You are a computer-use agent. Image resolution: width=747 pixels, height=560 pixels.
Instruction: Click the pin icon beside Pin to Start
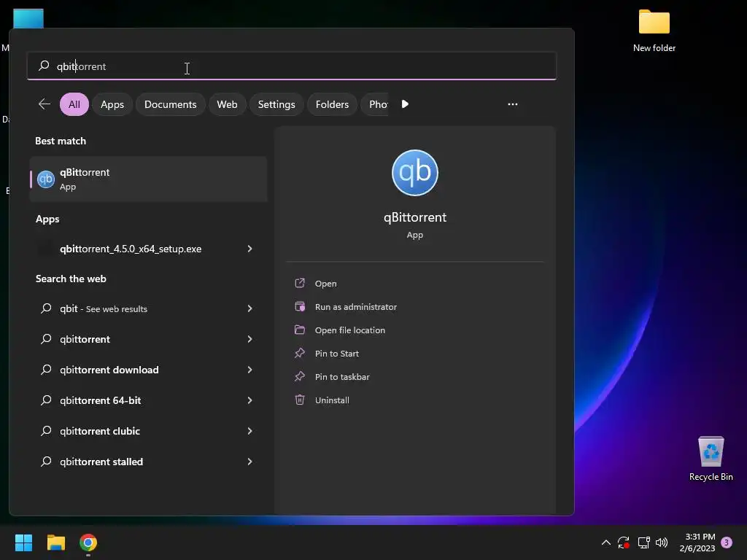(300, 353)
